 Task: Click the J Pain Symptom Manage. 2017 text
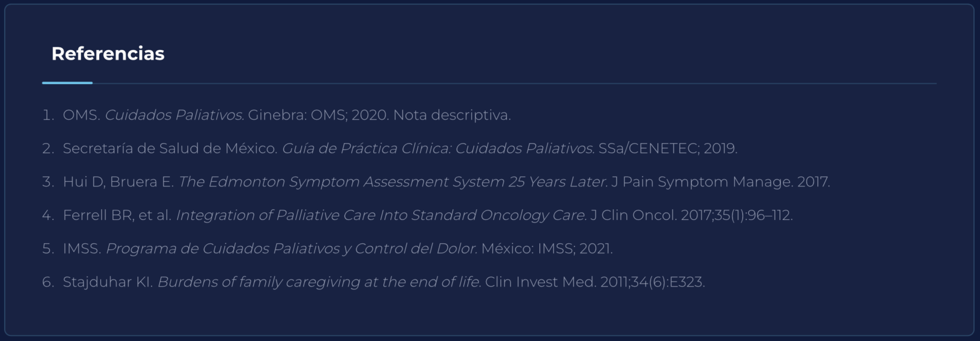pos(721,182)
